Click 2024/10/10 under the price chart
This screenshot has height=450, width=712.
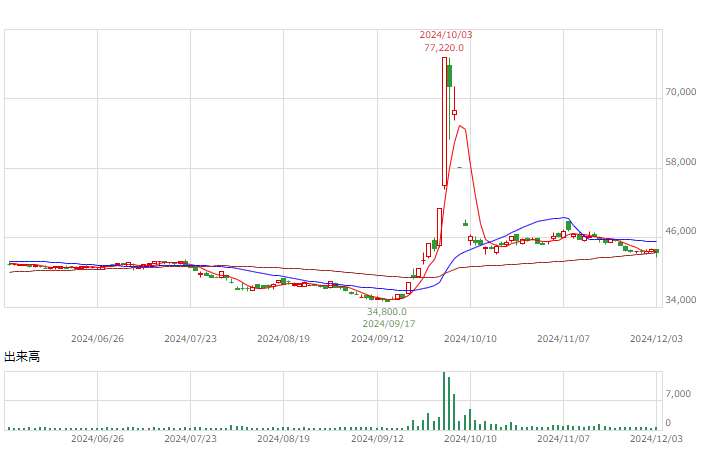[470, 339]
